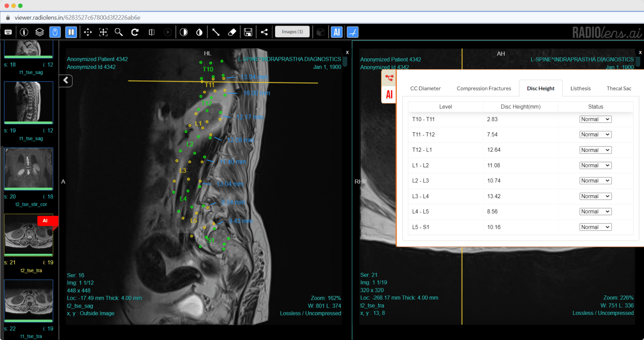This screenshot has height=340, width=644.
Task: Toggle the brightness/contrast inversion
Action: click(x=184, y=32)
